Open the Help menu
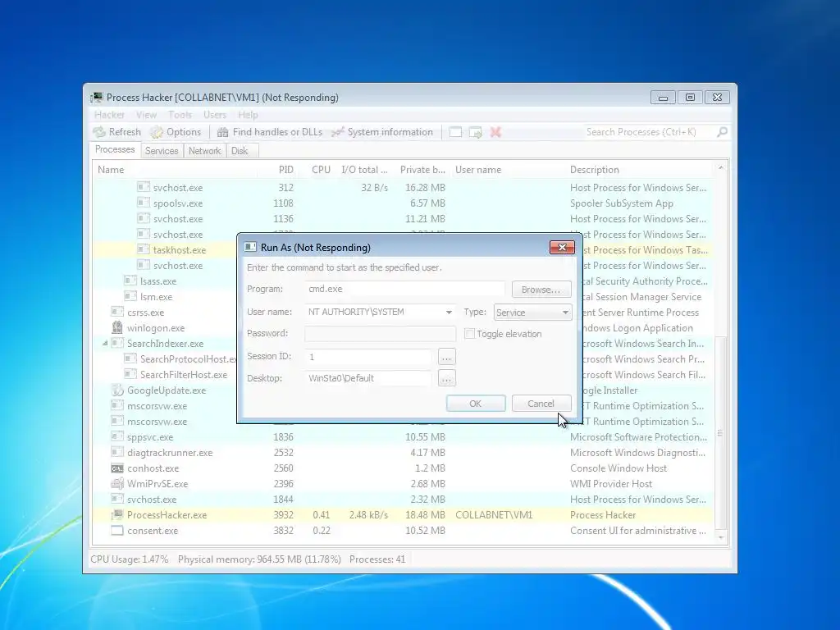 (x=248, y=115)
